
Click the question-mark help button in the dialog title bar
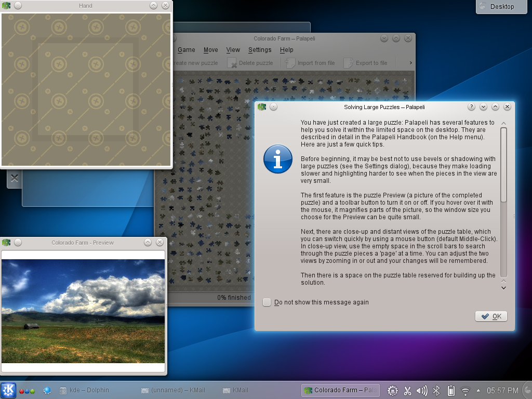tap(471, 107)
